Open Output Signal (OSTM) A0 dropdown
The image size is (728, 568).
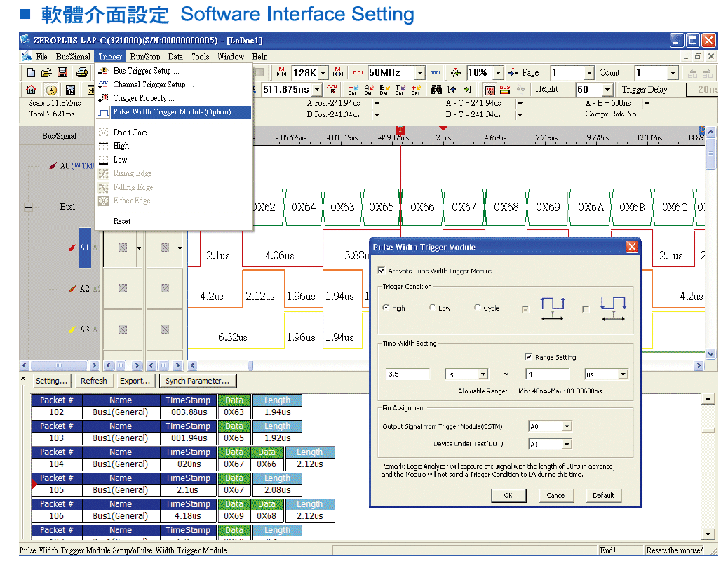(x=567, y=426)
